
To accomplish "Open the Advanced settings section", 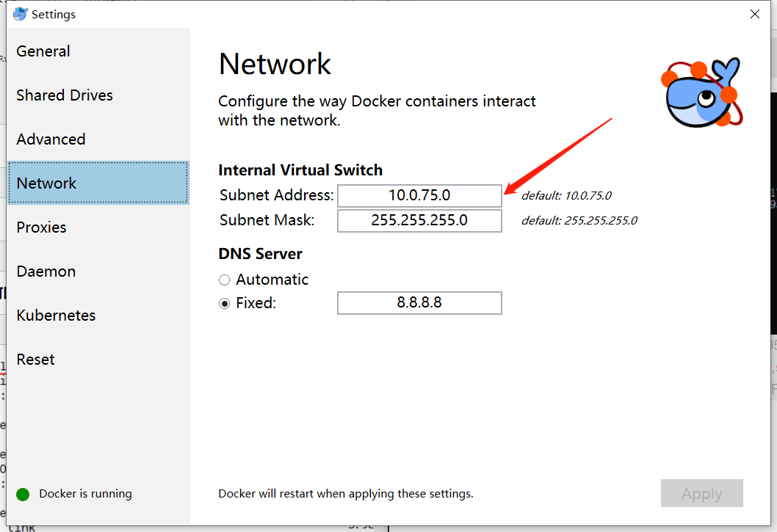I will tap(51, 139).
